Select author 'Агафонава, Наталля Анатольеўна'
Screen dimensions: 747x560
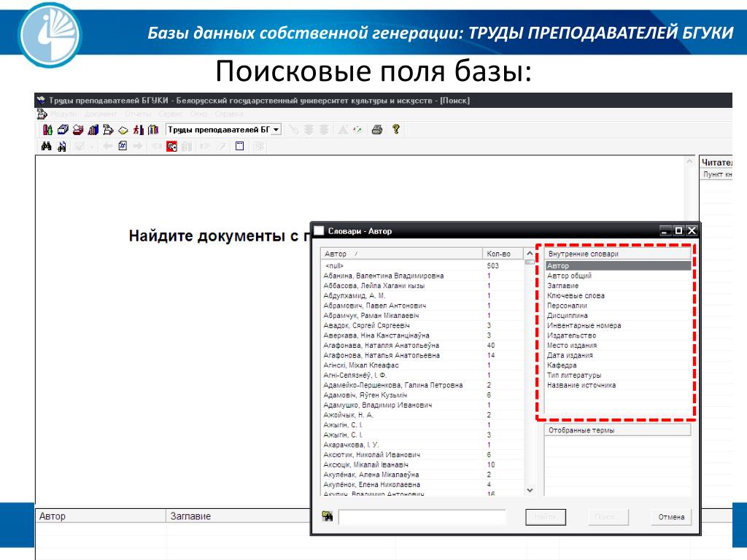tap(422, 345)
